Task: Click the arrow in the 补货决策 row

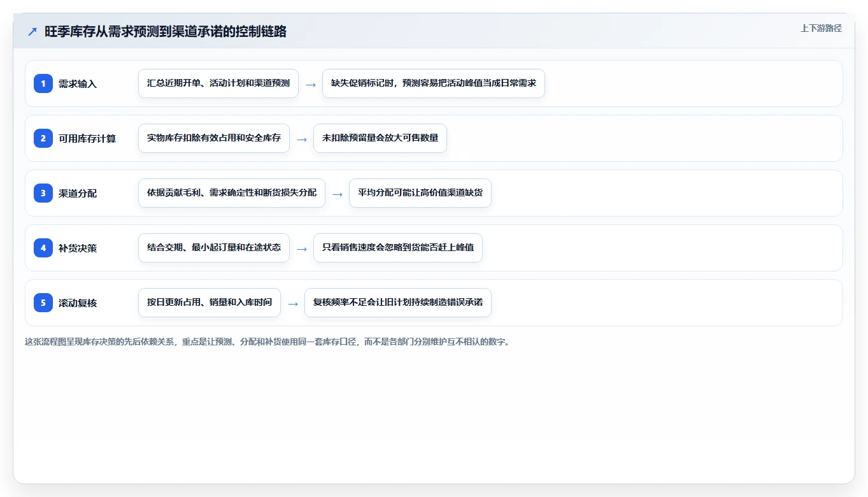Action: click(x=302, y=248)
